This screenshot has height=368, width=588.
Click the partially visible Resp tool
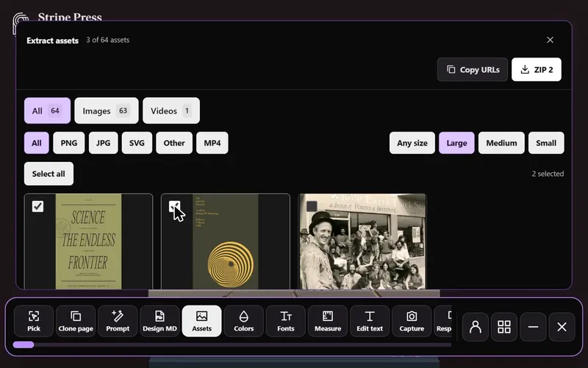443,321
